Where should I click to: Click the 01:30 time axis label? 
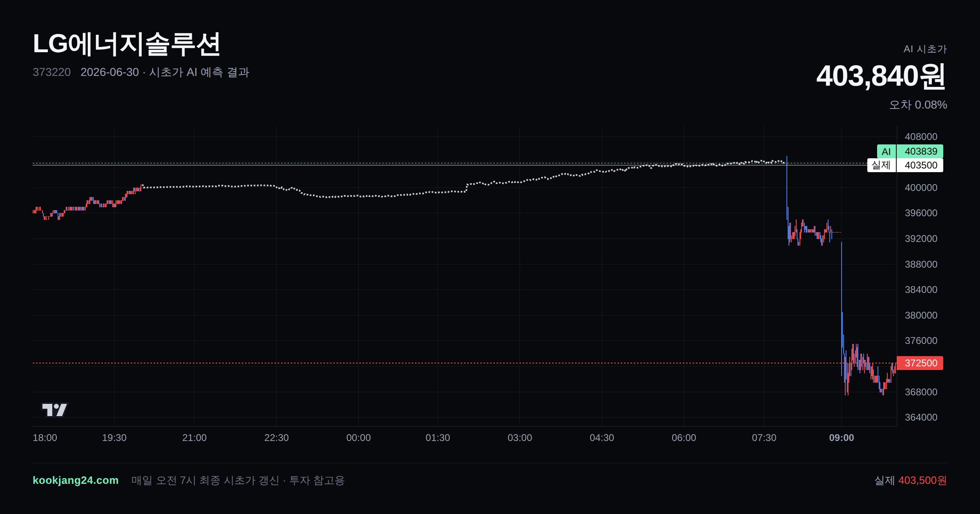pyautogui.click(x=438, y=438)
